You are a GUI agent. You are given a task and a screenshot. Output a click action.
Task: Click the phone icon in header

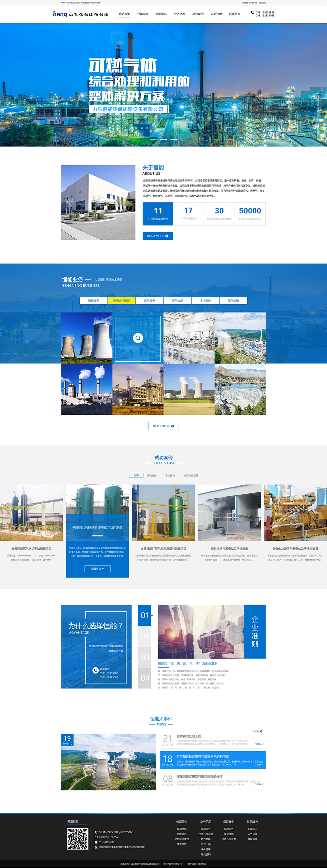click(x=252, y=13)
